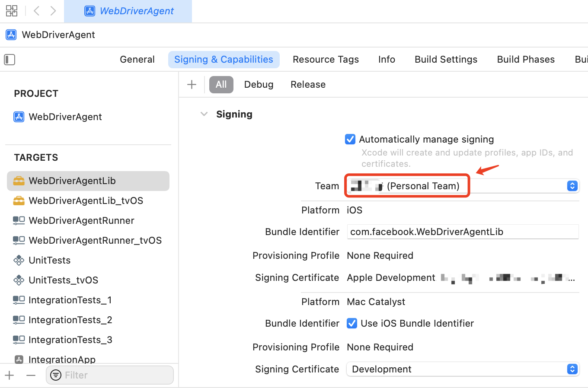Select the WebDriverAgentLib target
This screenshot has height=388, width=588.
click(88, 181)
